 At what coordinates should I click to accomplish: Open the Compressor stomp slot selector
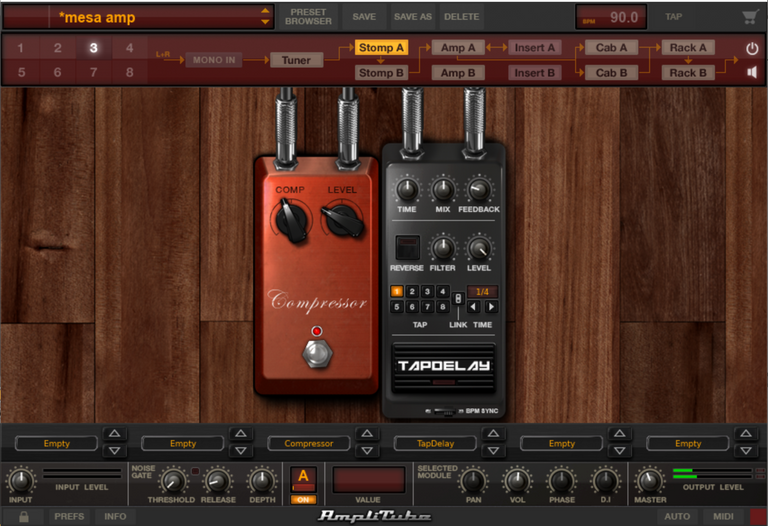point(309,443)
